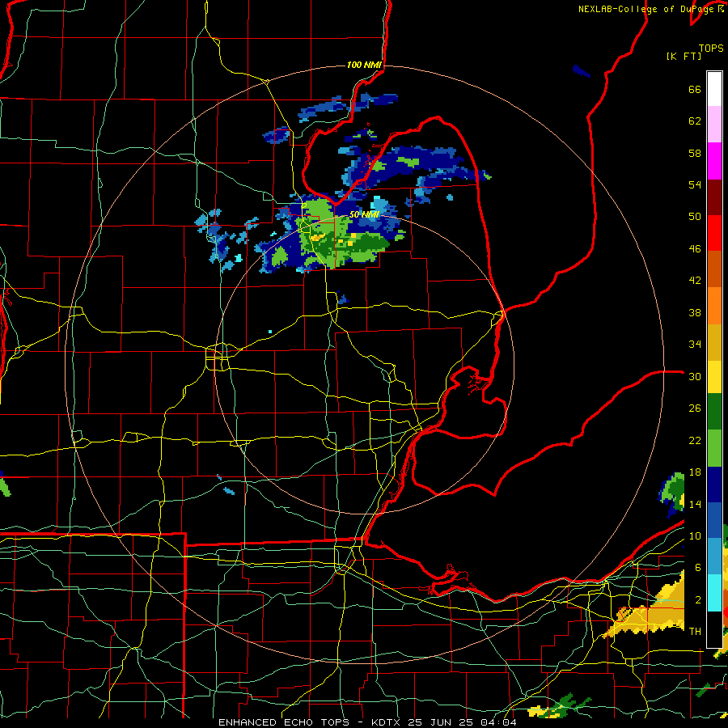This screenshot has width=728, height=728.
Task: Click the dark green legend swatch
Action: (x=714, y=412)
